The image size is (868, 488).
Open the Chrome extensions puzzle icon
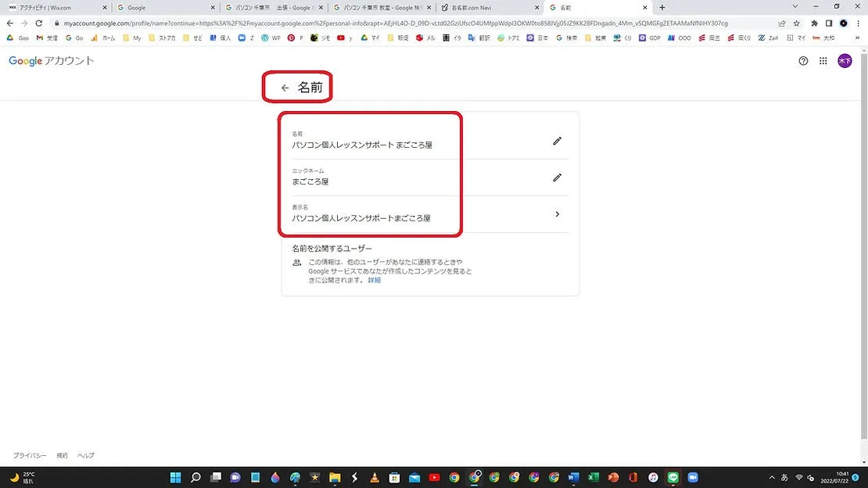click(x=815, y=23)
